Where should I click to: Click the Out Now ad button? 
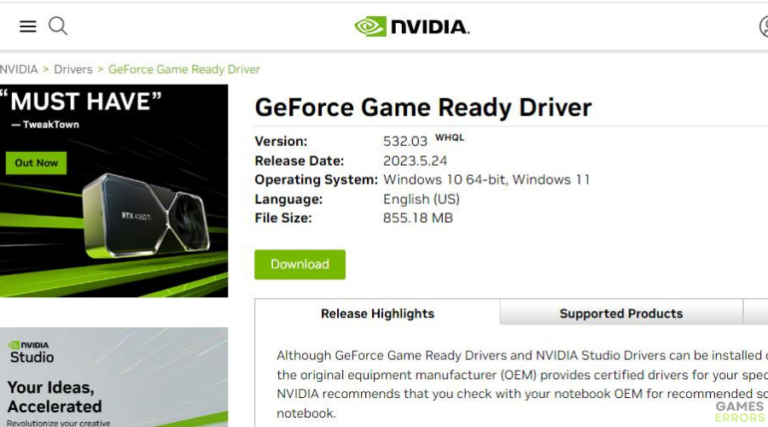pos(36,163)
